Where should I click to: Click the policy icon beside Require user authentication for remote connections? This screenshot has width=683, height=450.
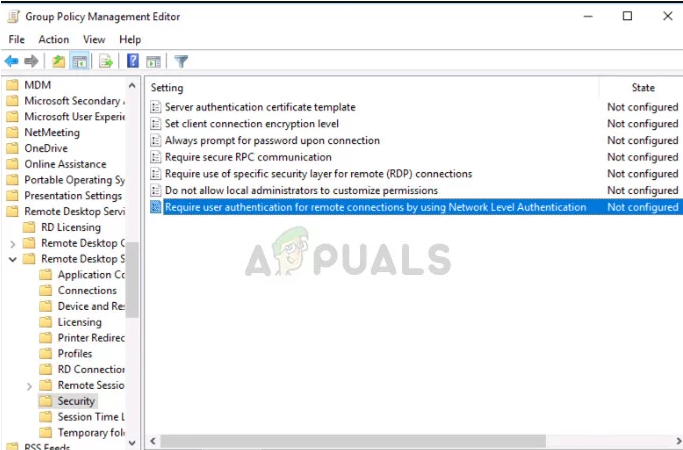pos(156,207)
